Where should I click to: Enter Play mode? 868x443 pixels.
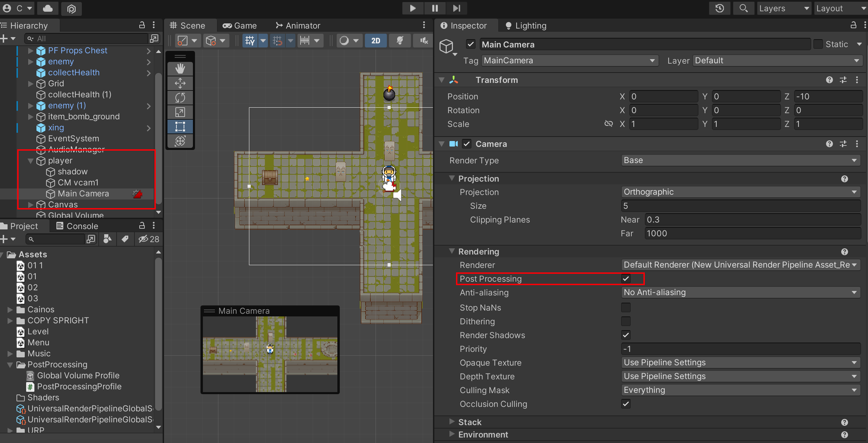413,8
